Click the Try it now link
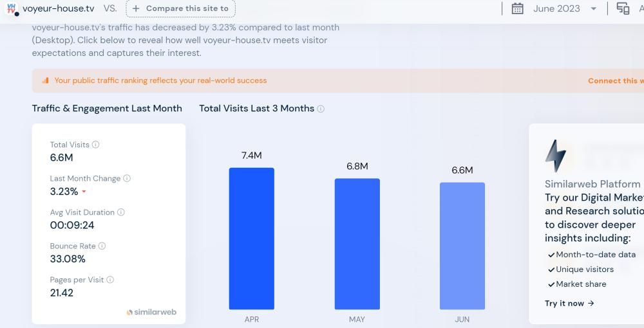Image resolution: width=644 pixels, height=328 pixels. [569, 303]
